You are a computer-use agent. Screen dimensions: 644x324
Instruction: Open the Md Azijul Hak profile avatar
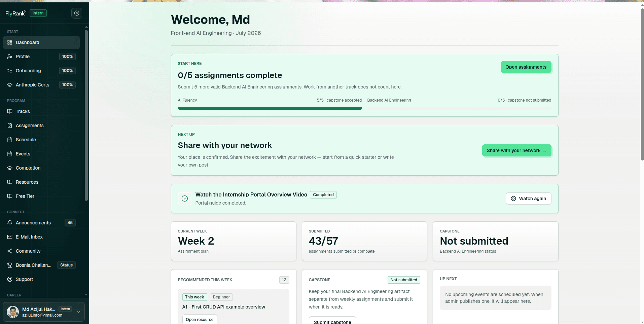point(13,312)
